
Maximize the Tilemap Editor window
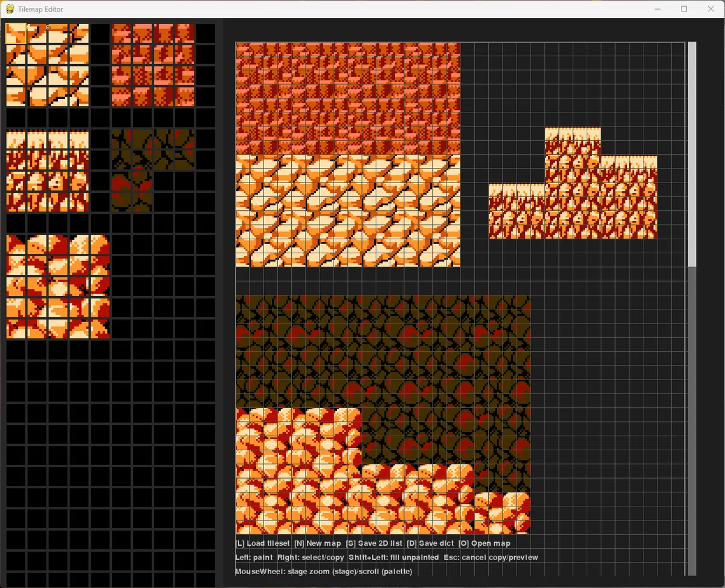684,9
